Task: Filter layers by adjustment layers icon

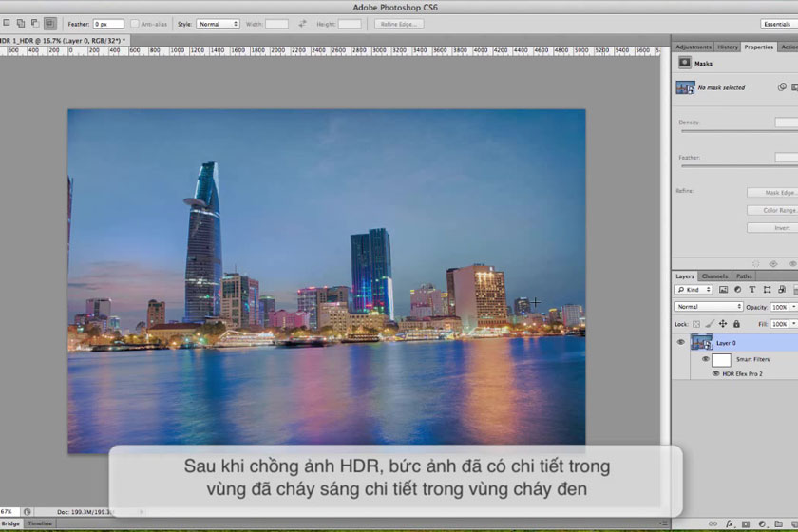Action: pos(737,290)
